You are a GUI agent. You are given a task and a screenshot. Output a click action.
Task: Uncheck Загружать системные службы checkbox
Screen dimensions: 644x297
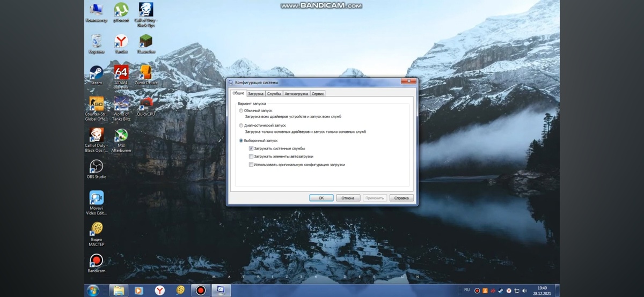[251, 148]
